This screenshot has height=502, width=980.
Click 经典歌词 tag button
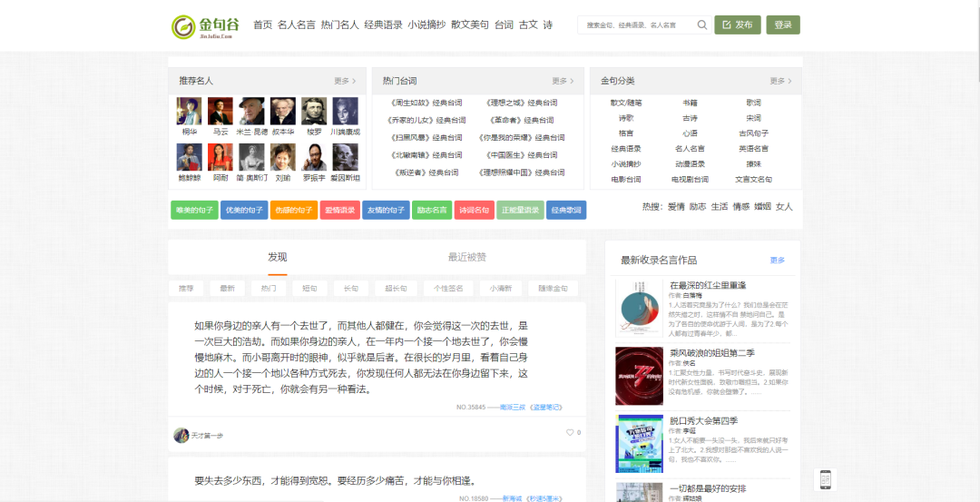coord(566,210)
